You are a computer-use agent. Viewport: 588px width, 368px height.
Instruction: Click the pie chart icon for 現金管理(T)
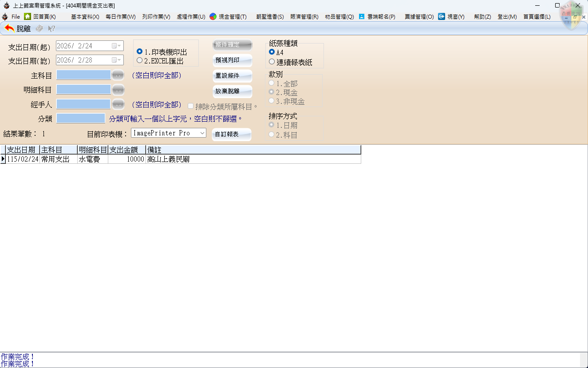(213, 16)
